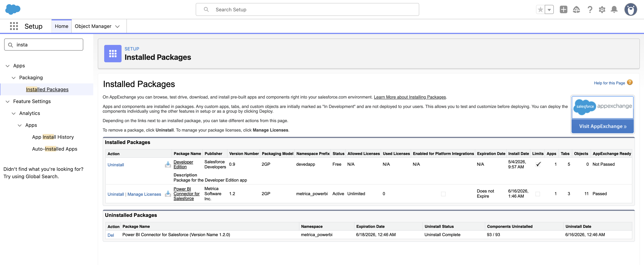Click the Quick Find magnifier icon
This screenshot has width=644, height=265.
coord(11,45)
